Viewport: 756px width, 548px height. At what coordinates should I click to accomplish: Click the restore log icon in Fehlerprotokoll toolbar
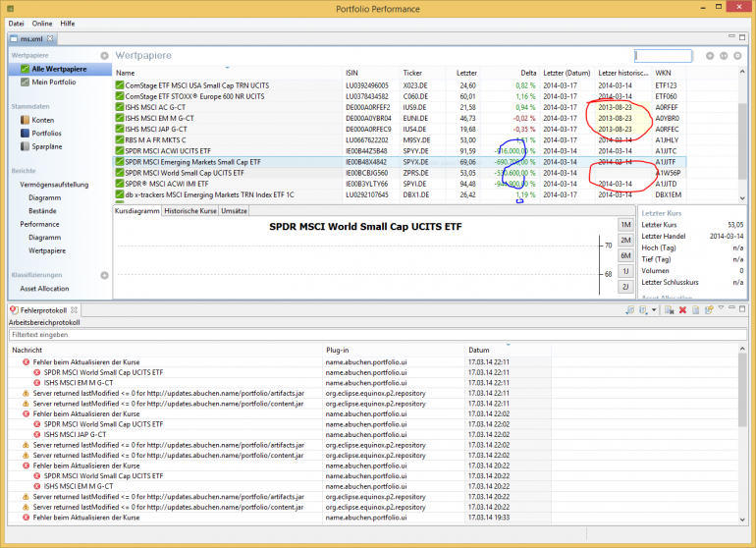tap(707, 310)
